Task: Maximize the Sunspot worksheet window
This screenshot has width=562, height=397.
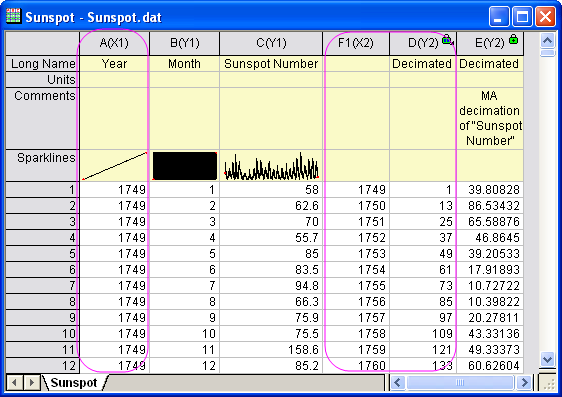Action: [x=522, y=16]
